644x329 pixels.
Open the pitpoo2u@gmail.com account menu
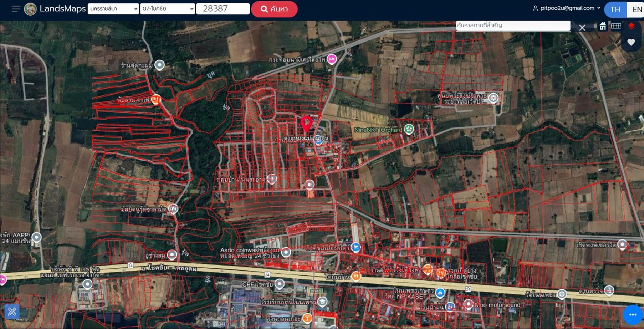click(x=567, y=8)
